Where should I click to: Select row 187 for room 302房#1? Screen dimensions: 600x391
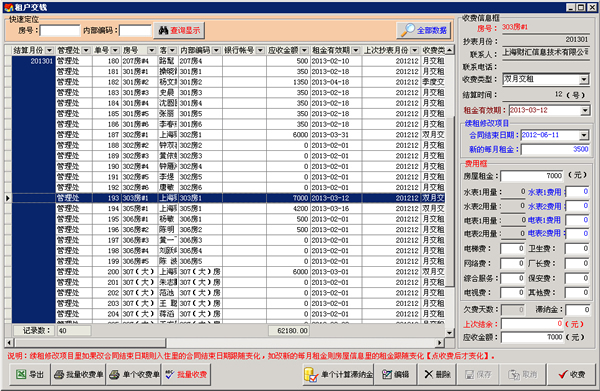228,135
